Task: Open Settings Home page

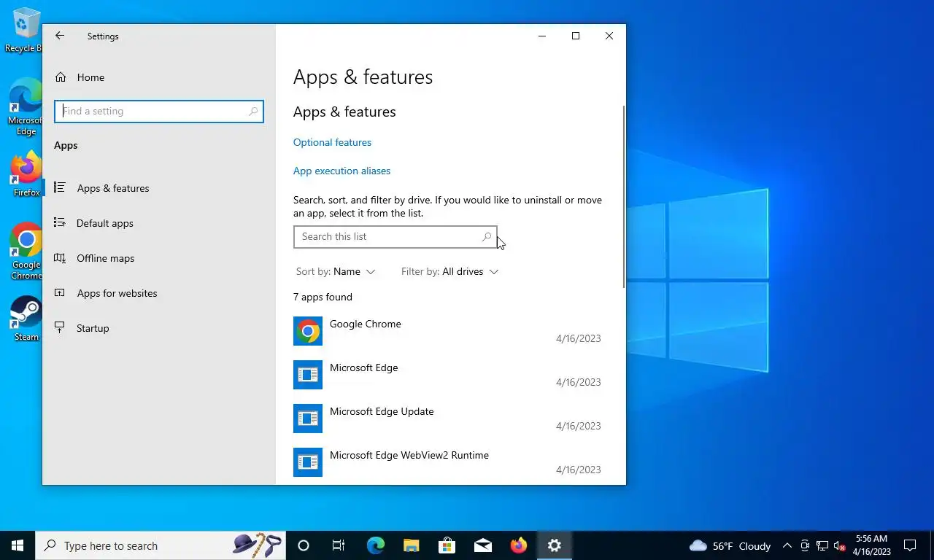Action: point(80,77)
